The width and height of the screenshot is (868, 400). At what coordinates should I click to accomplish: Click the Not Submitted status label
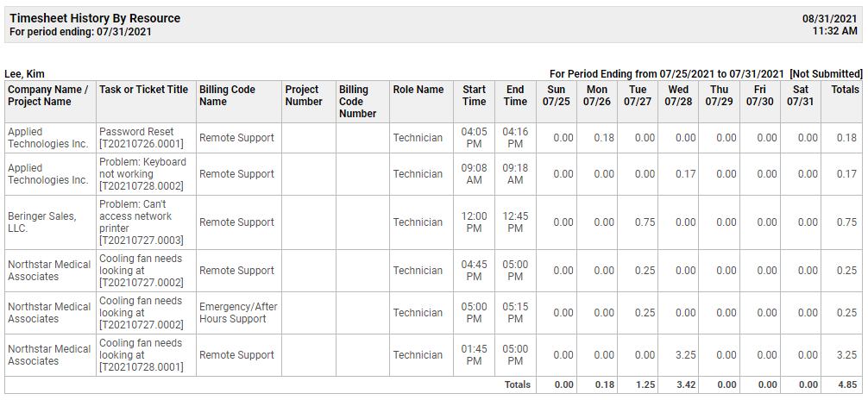click(826, 73)
